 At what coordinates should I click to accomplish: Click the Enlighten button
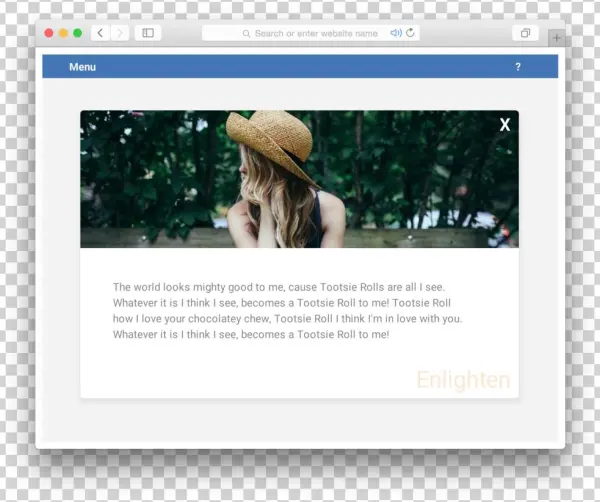(463, 380)
